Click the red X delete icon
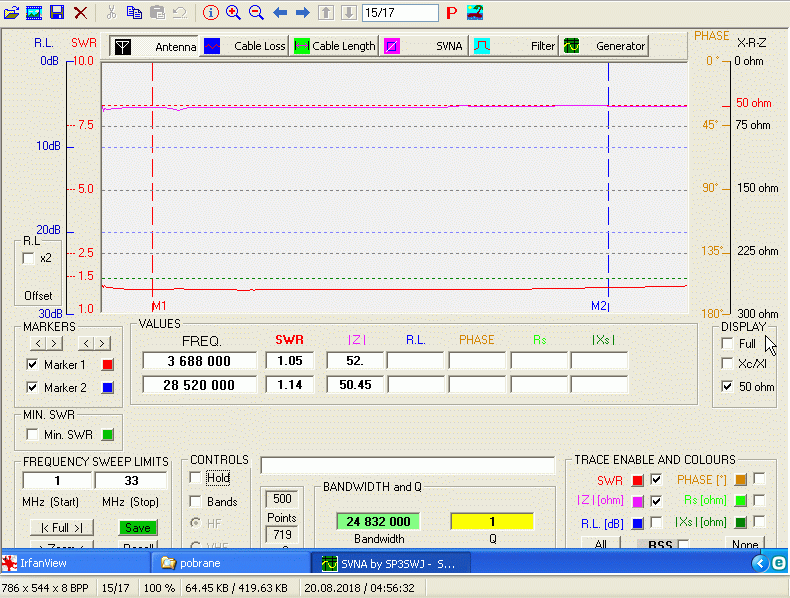 tap(80, 13)
